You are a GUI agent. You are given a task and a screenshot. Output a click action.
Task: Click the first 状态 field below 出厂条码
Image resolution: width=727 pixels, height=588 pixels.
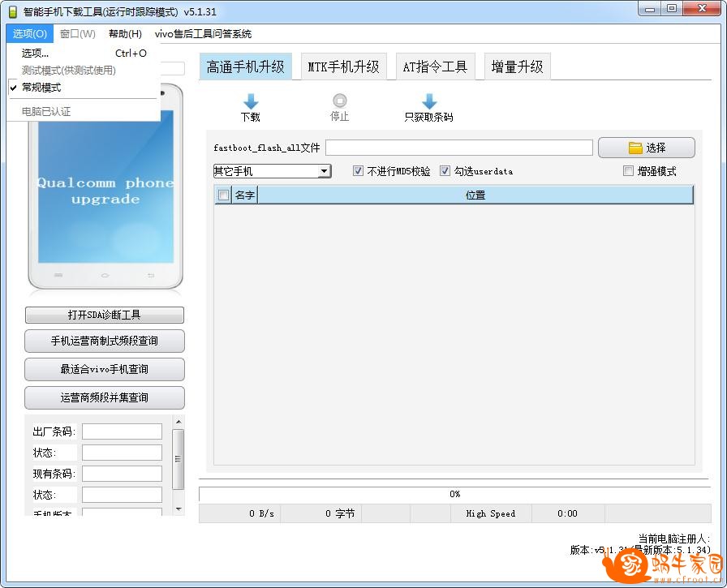[x=122, y=453]
